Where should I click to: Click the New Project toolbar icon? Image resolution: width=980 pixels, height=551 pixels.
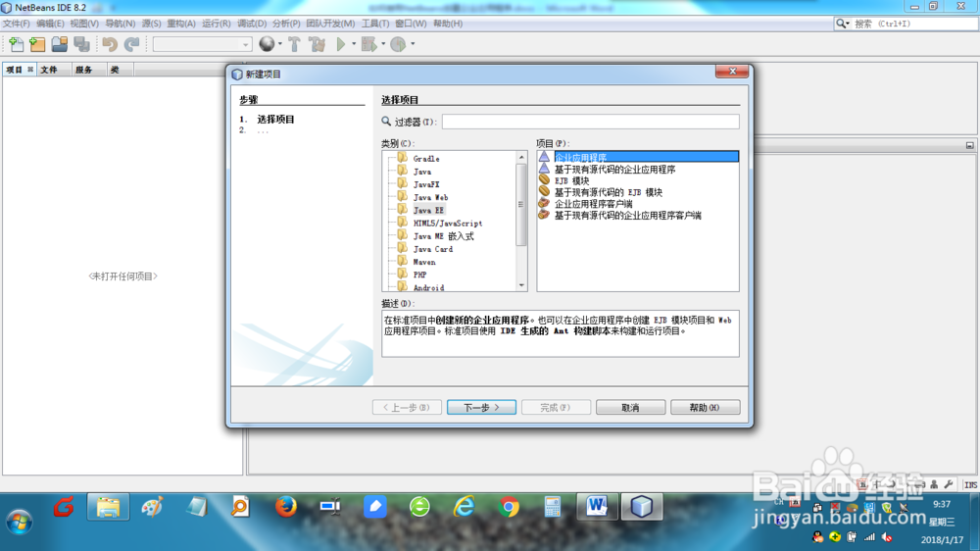(x=37, y=44)
